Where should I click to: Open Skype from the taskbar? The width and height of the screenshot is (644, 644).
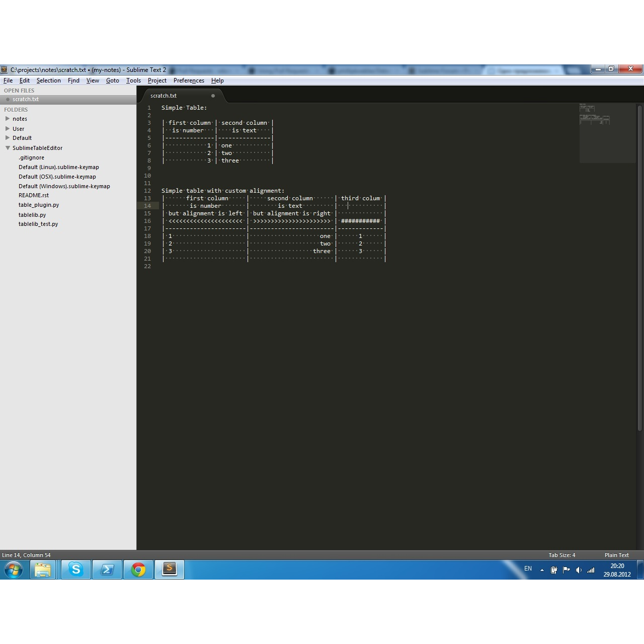(x=76, y=570)
